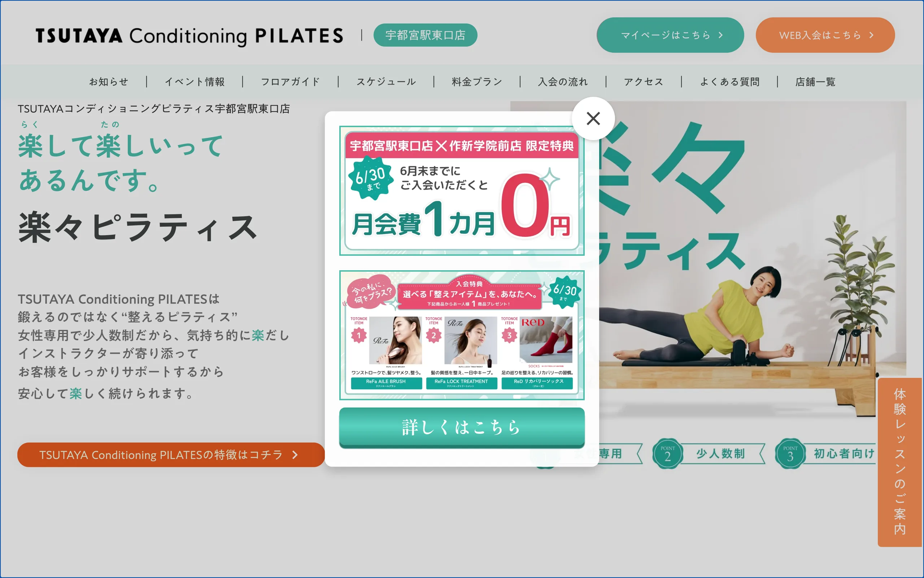Image resolution: width=924 pixels, height=578 pixels.
Task: Click the 楽して楽しいってあるんです。 headline
Action: 121,163
